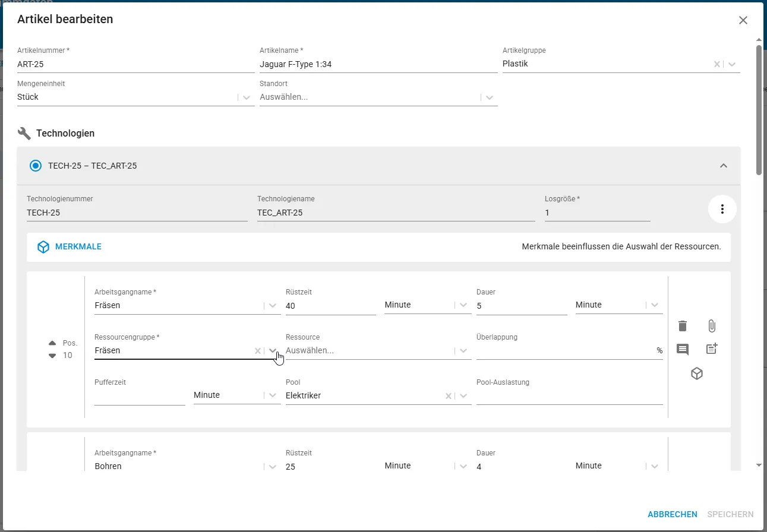Open the Pool dropdown arrow
The width and height of the screenshot is (767, 532).
click(463, 396)
